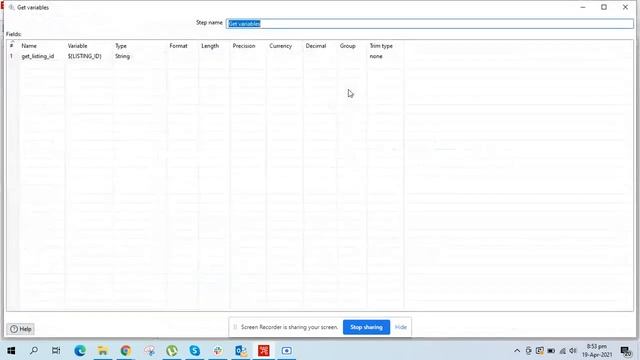640x360 pixels.
Task: Open Help for Get variables dialog
Action: 21,329
